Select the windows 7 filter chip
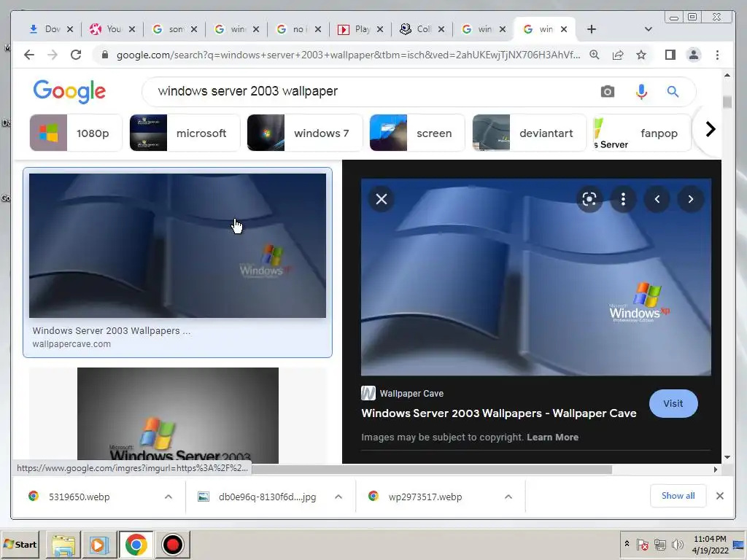 (305, 133)
